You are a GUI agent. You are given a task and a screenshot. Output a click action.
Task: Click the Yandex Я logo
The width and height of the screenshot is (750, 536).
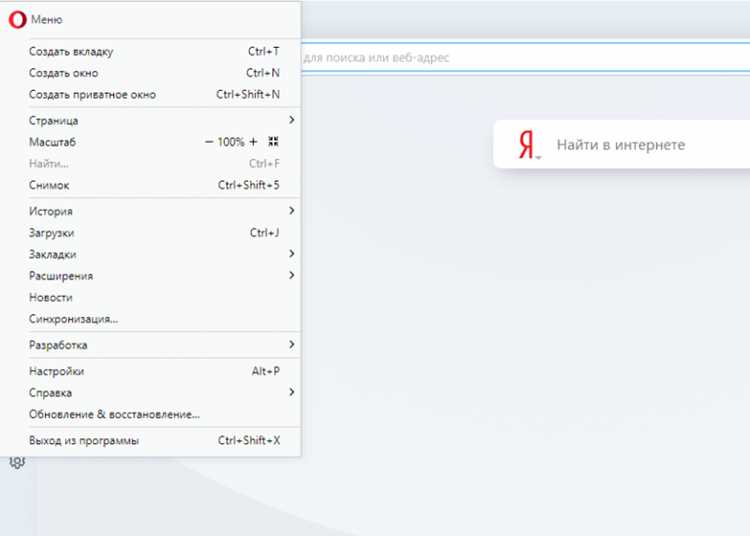pyautogui.click(x=527, y=145)
